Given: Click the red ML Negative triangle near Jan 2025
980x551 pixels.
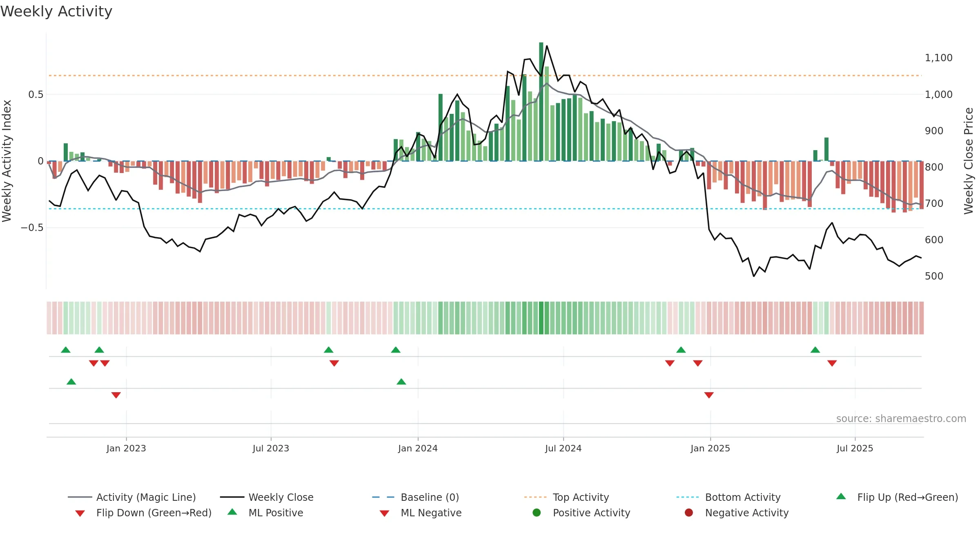Looking at the screenshot, I should [x=709, y=395].
